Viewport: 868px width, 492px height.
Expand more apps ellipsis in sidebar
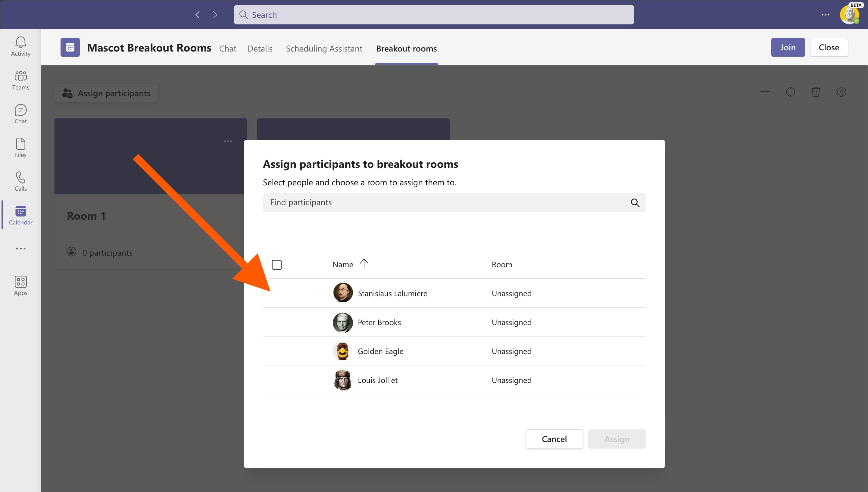tap(20, 248)
